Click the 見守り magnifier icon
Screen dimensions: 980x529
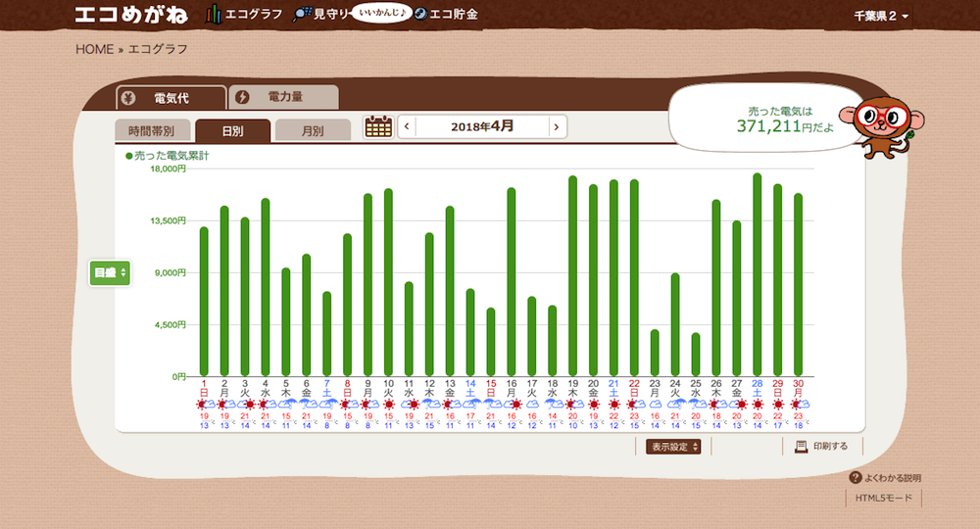click(303, 15)
